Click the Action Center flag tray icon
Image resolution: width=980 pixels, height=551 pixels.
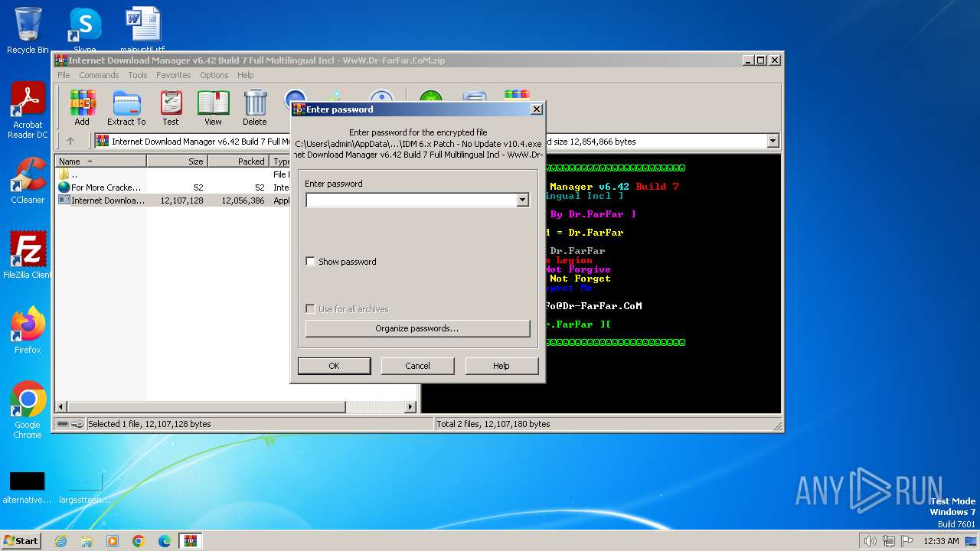point(908,541)
